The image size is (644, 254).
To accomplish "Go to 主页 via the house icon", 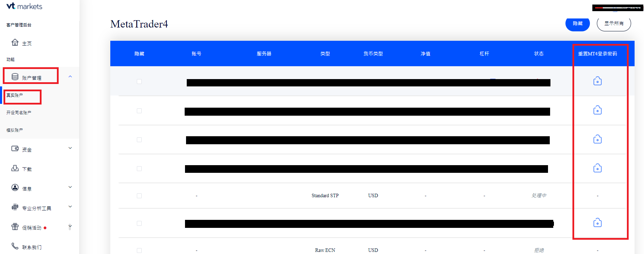I will pyautogui.click(x=15, y=43).
